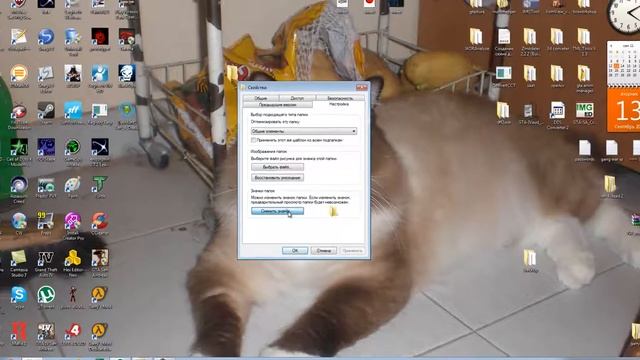Click the Hex Editor Neo shortcut
This screenshot has width=640, height=360.
(73, 263)
